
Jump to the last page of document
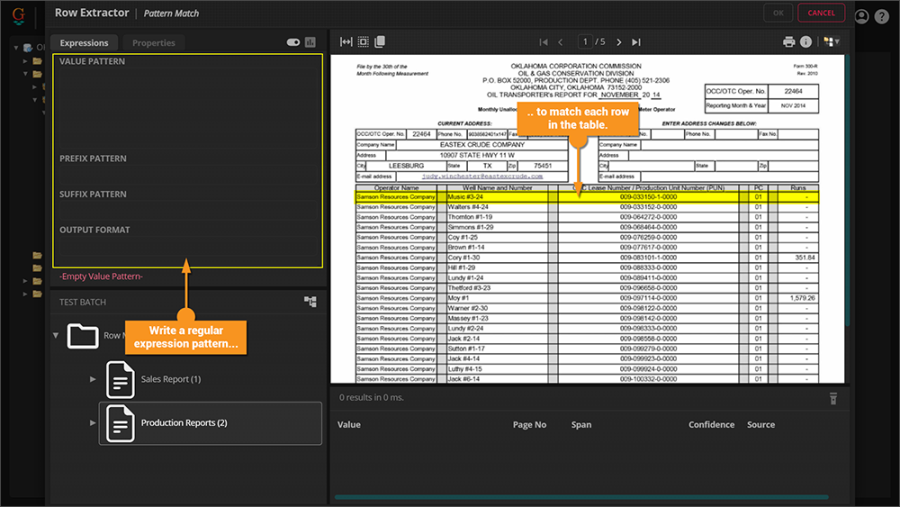pyautogui.click(x=636, y=42)
